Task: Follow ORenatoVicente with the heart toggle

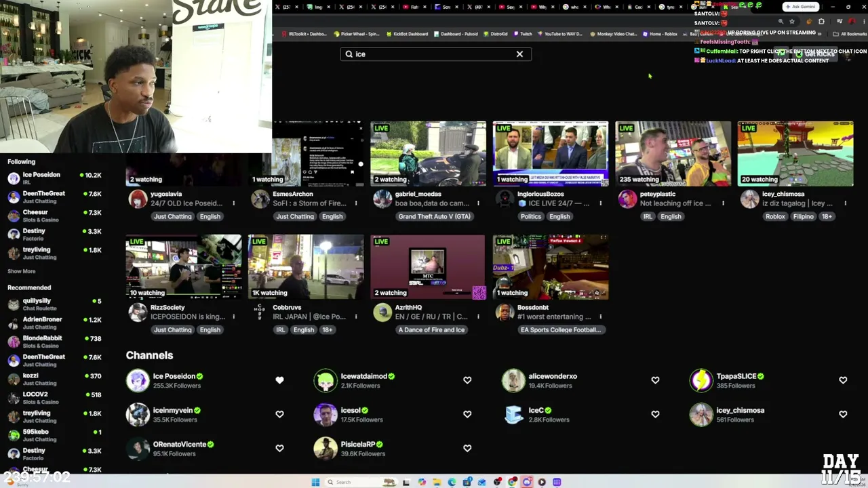Action: coord(279,448)
